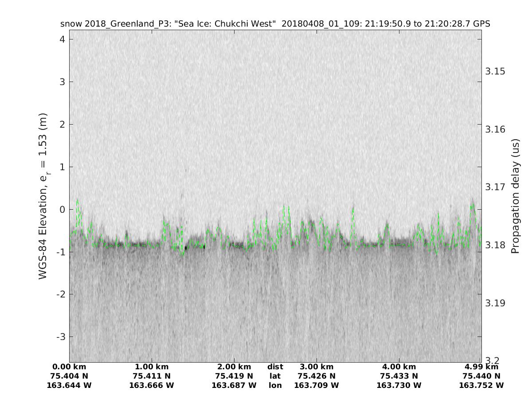Click the "lat" label below dist
The width and height of the screenshot is (532, 399).
pyautogui.click(x=275, y=376)
